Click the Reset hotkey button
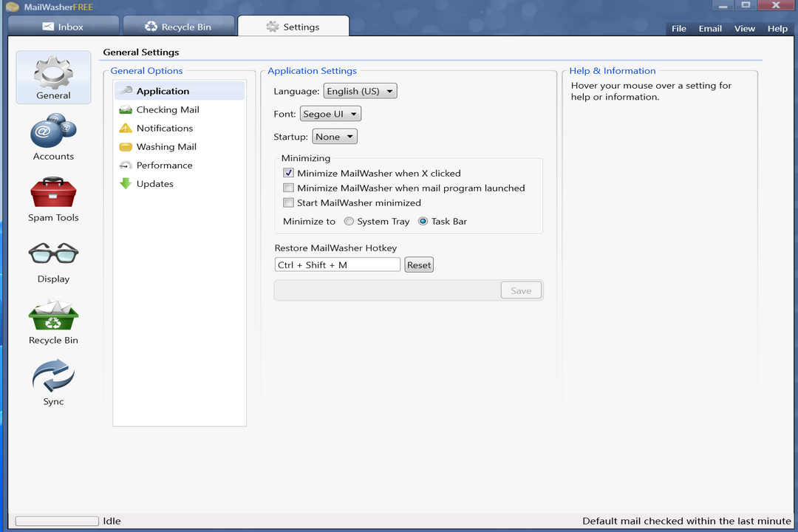Viewport: 798px width, 532px height. pyautogui.click(x=418, y=264)
